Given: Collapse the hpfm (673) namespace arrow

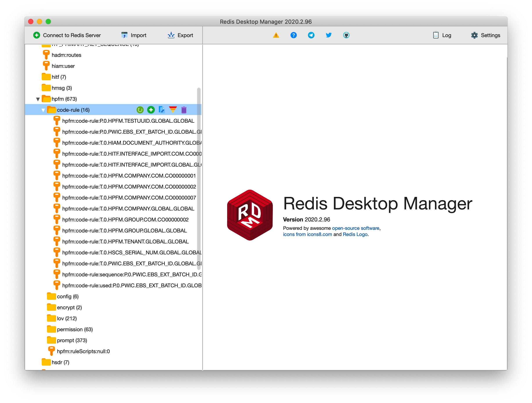Looking at the screenshot, I should (x=38, y=99).
